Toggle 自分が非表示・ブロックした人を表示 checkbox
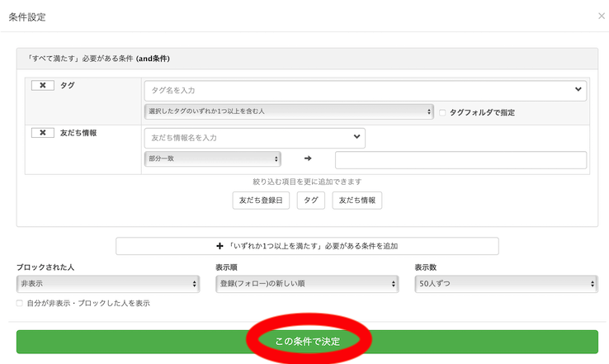 (21, 304)
